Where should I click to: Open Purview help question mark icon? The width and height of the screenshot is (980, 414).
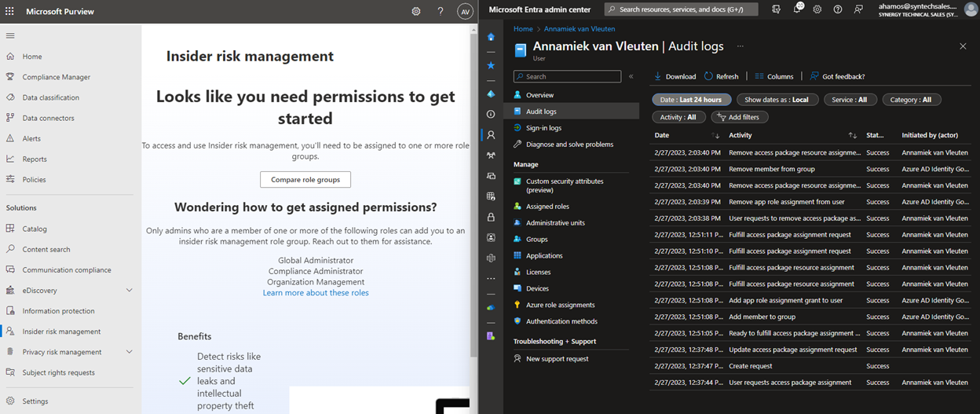pos(441,12)
